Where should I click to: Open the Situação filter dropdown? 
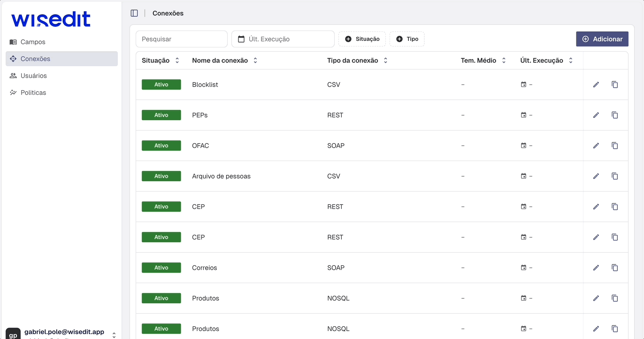pyautogui.click(x=362, y=39)
